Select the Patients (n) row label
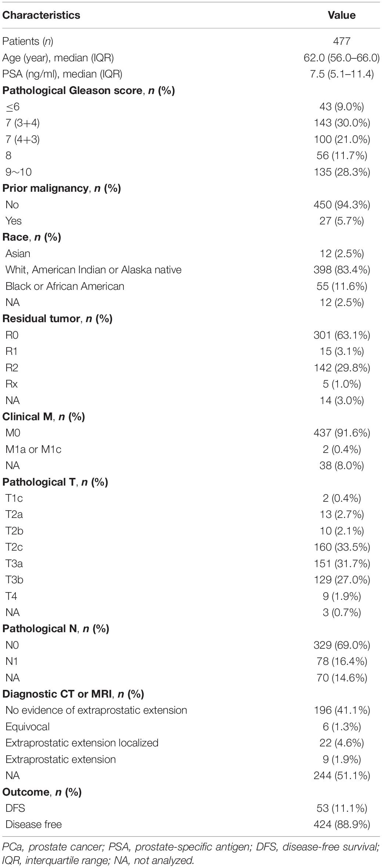The height and width of the screenshot is (868, 382). 28,42
